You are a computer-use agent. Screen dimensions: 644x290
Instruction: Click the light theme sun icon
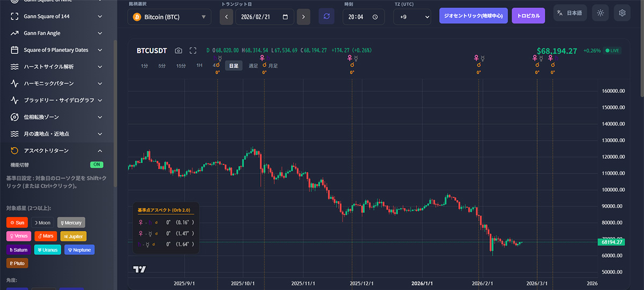[600, 13]
